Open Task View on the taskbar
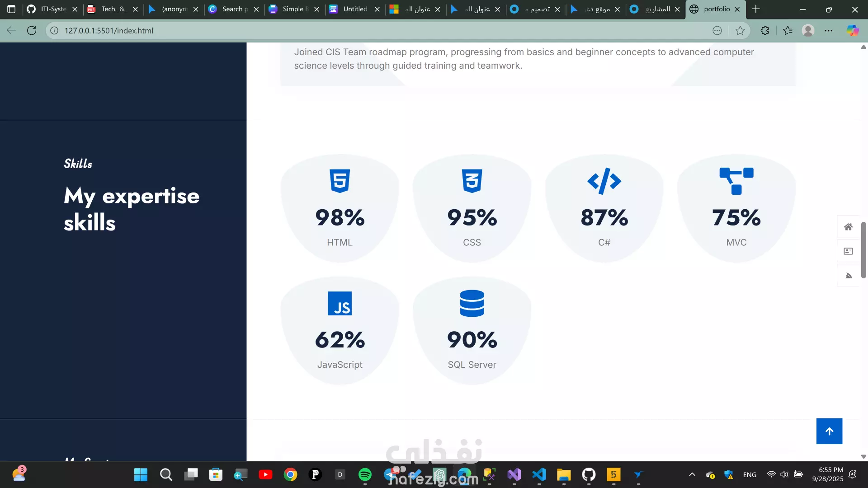Viewport: 868px width, 488px height. pos(191,474)
